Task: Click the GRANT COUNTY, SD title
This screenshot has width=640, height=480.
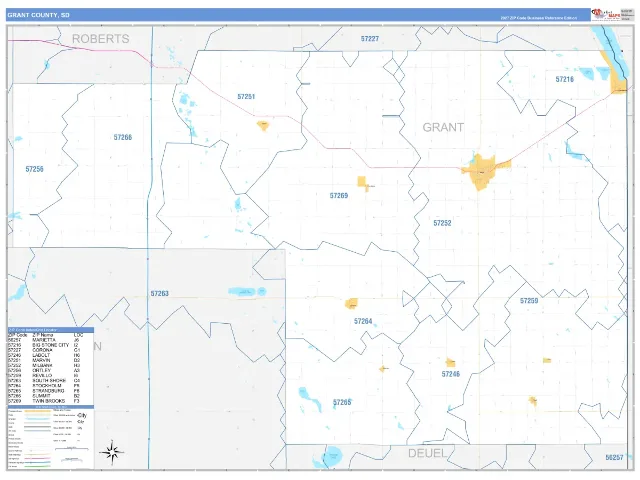Action: 38,15
